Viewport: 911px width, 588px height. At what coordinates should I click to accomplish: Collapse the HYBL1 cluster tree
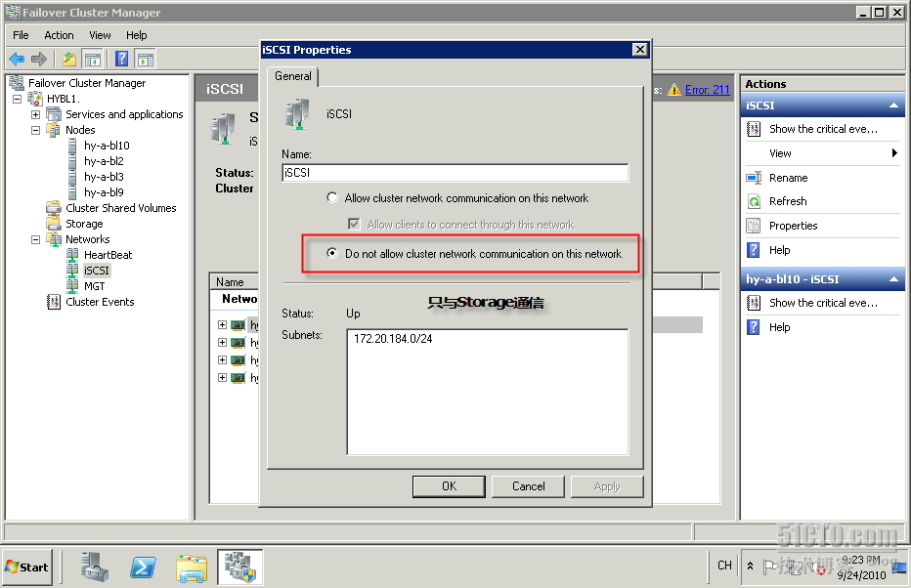18,99
